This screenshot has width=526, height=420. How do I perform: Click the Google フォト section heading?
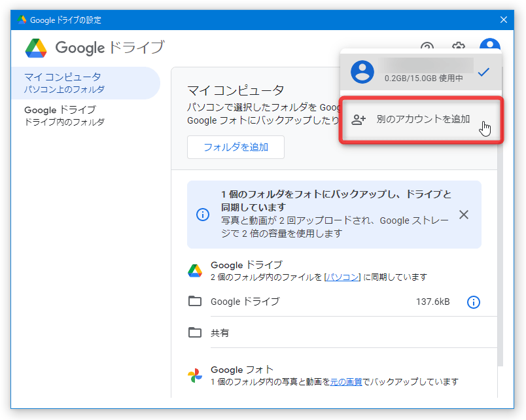[242, 370]
